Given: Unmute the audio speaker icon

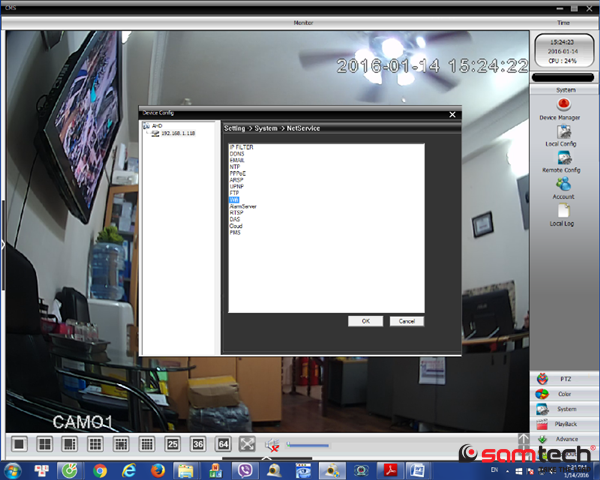Looking at the screenshot, I should 272,444.
